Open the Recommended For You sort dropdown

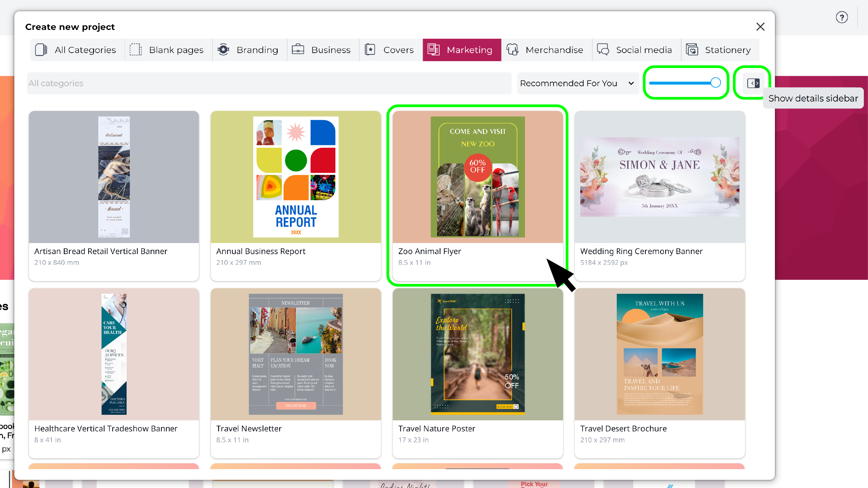tap(578, 83)
